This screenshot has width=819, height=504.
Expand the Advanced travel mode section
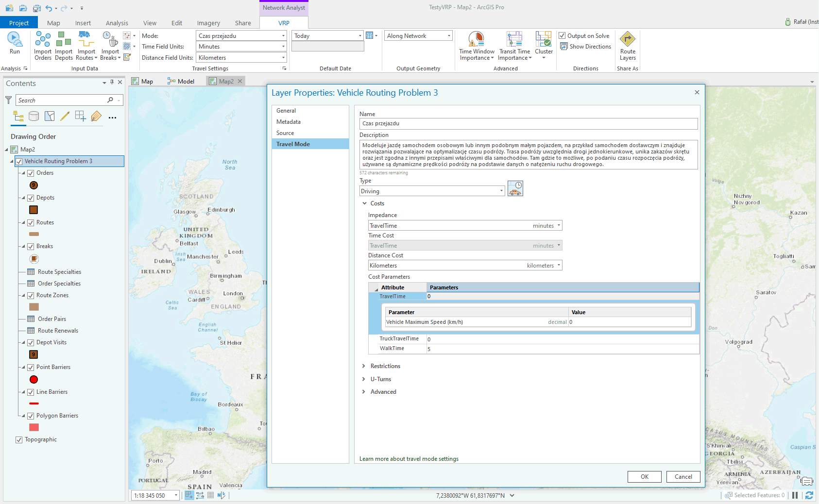tap(363, 392)
